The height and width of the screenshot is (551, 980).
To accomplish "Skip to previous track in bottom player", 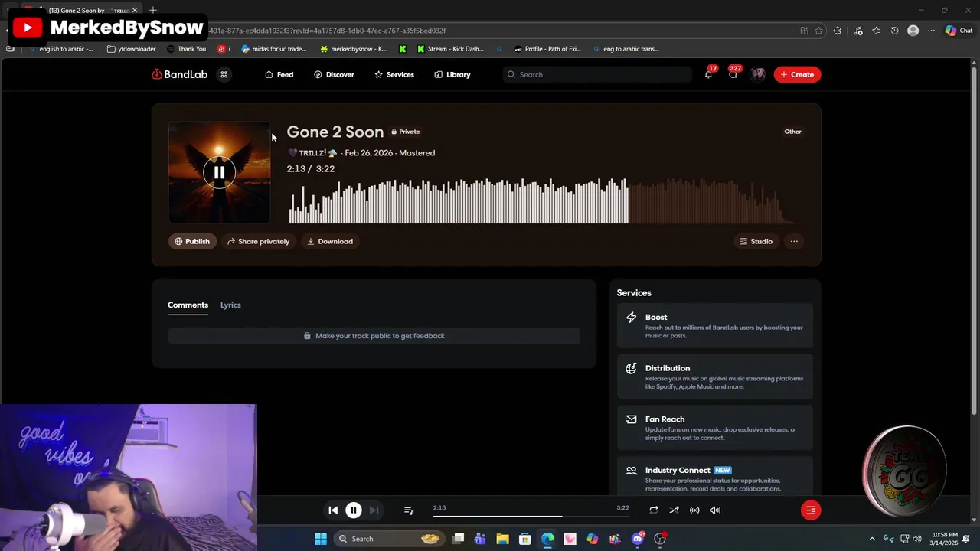I will [x=333, y=510].
